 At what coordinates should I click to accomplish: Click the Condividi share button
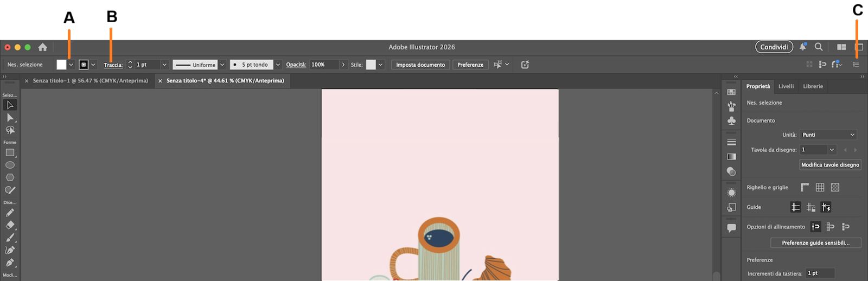[x=774, y=47]
